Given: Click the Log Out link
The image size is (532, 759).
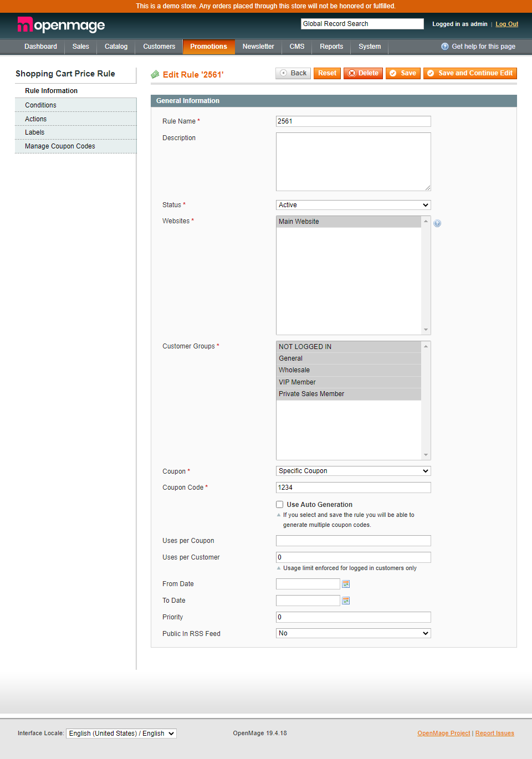Looking at the screenshot, I should click(x=507, y=24).
